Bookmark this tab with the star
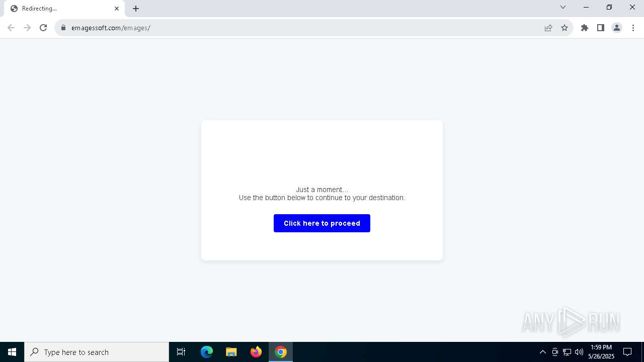 tap(565, 28)
